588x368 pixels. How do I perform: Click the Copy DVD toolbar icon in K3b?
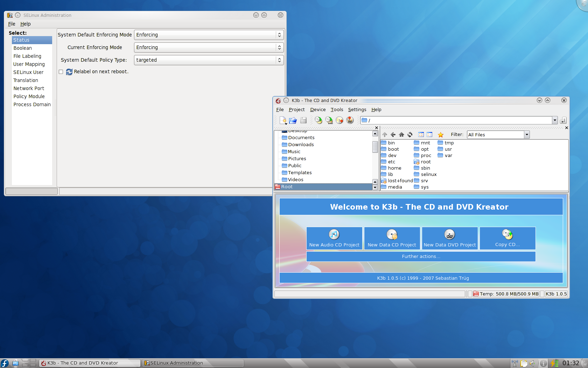tap(329, 120)
